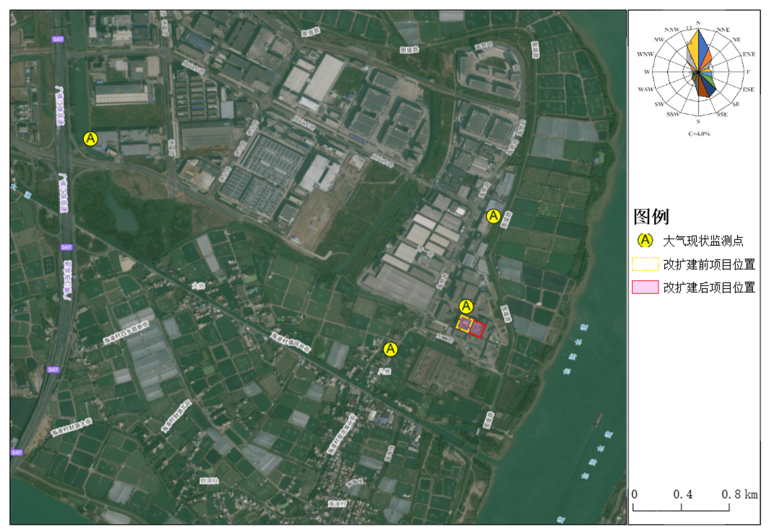Click the northeastern monitoring marker on the embankment road

pyautogui.click(x=493, y=216)
